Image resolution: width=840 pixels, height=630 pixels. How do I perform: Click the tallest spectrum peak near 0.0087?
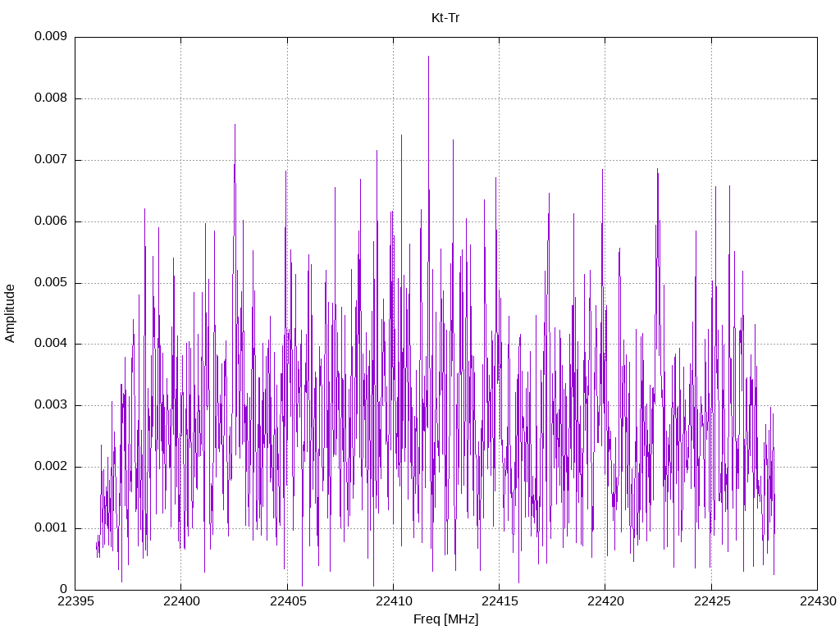[428, 57]
